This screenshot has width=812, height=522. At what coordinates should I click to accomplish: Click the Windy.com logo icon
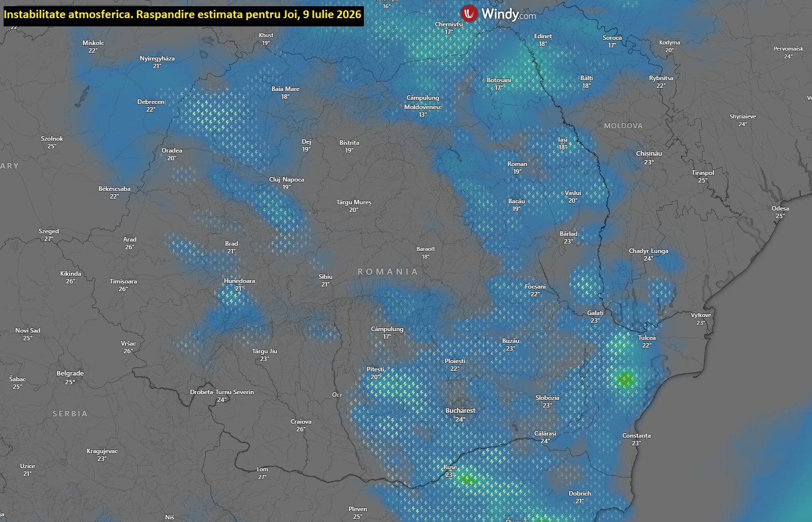[x=469, y=13]
